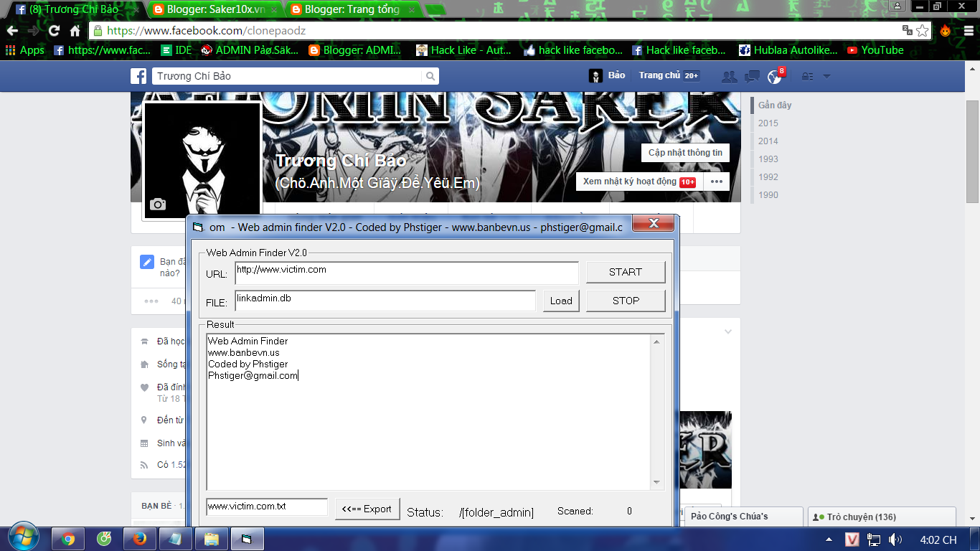This screenshot has width=980, height=551.
Task: Open a new Chrome tab
Action: [434, 9]
